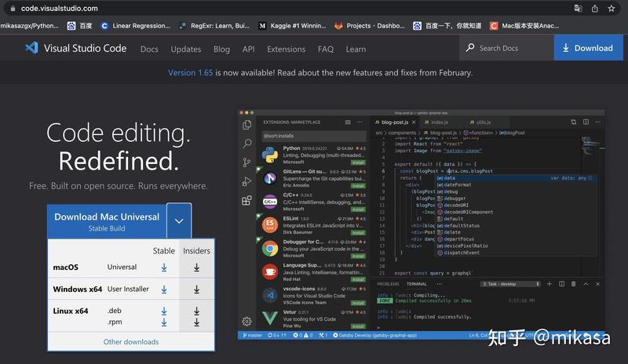Open the Learn navigation item
This screenshot has height=364, width=628.
point(356,49)
